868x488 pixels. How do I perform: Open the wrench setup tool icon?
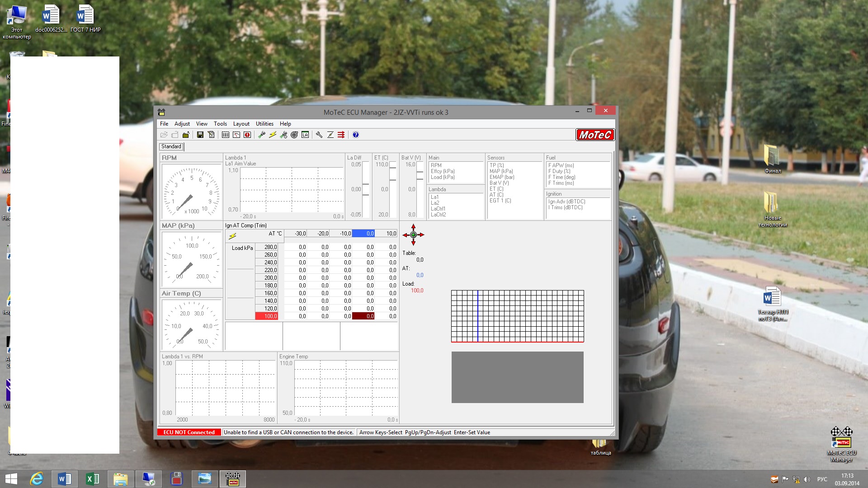coord(319,135)
